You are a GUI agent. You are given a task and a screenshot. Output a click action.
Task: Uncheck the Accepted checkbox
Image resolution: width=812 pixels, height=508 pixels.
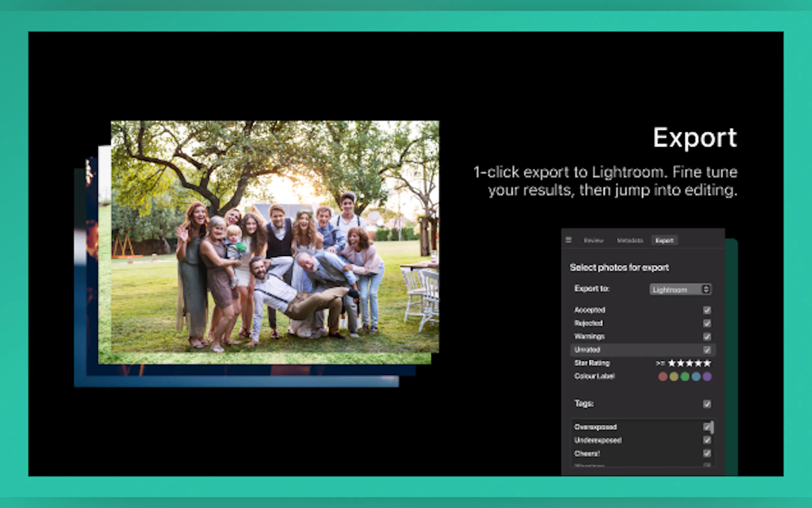[707, 310]
